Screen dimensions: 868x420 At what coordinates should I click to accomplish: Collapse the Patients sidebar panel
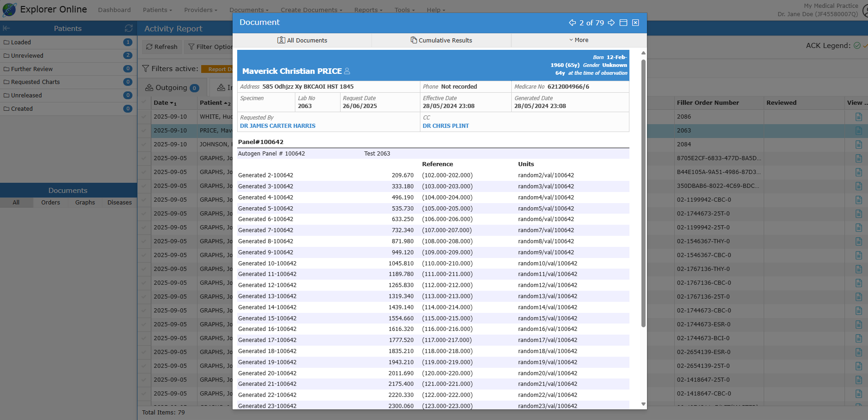(6, 28)
